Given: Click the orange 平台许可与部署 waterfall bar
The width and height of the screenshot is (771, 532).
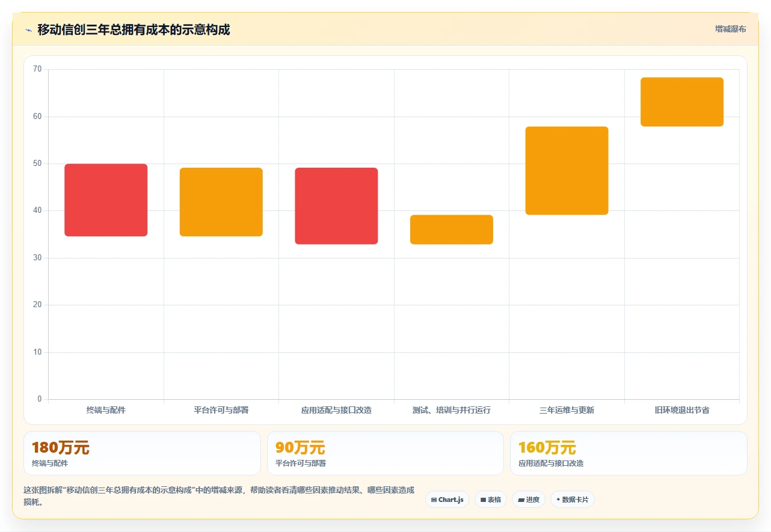Looking at the screenshot, I should [221, 202].
